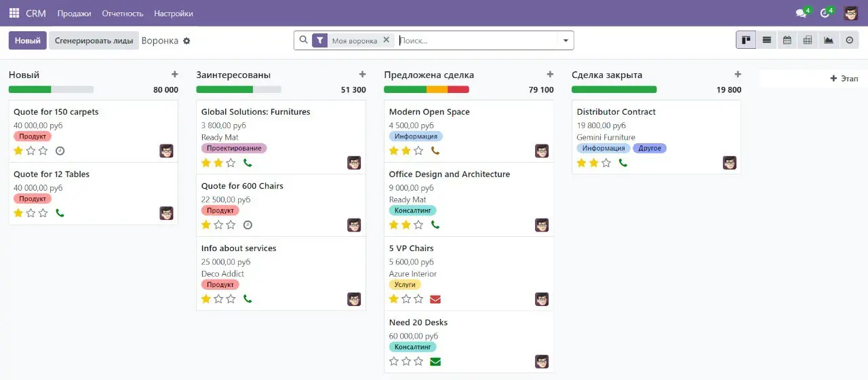Click the CRM app title
The image size is (868, 380).
pyautogui.click(x=36, y=13)
